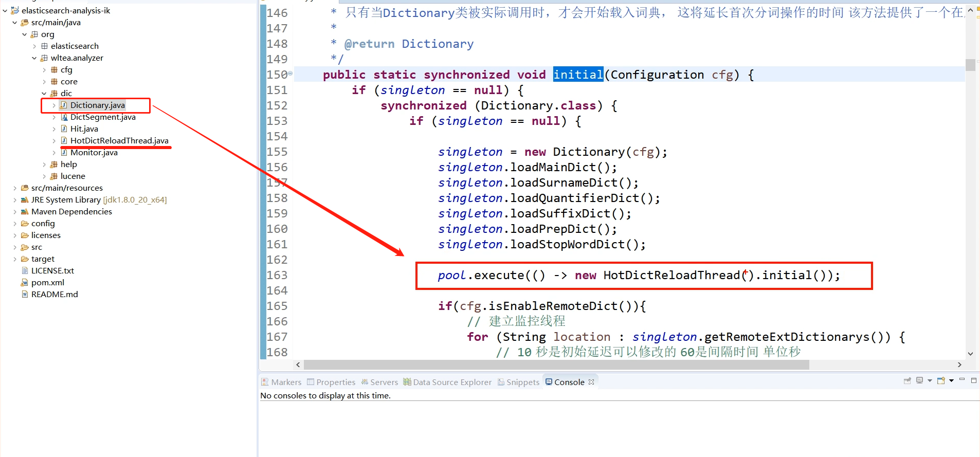Switch to the Data Source Explorer tab
The width and height of the screenshot is (980, 457).
click(x=447, y=382)
